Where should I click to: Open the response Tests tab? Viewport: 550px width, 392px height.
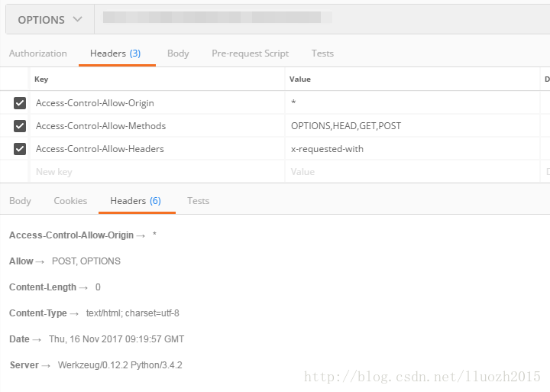(198, 201)
